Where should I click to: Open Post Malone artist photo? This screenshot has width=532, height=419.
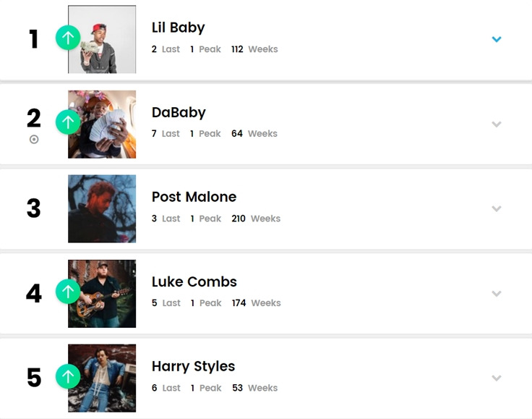click(x=102, y=209)
